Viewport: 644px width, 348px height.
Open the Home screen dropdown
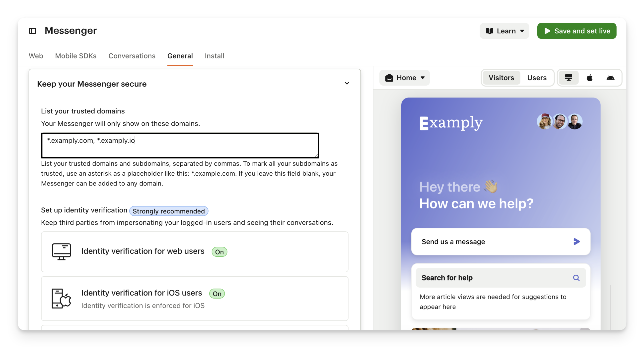405,78
